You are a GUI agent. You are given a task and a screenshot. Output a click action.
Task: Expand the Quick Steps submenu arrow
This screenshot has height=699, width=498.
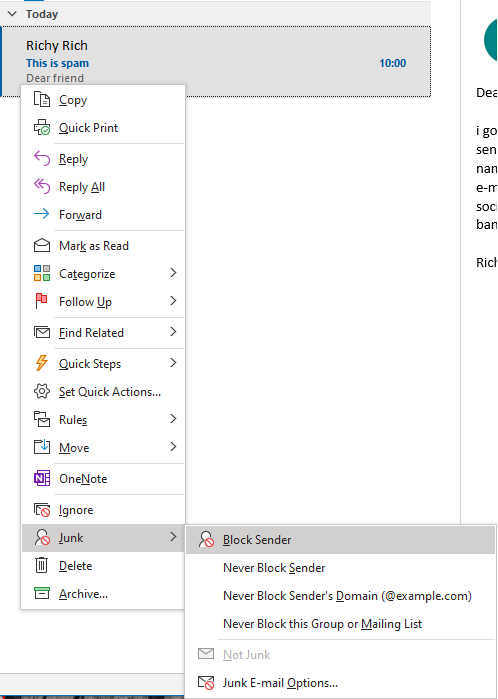tap(173, 363)
